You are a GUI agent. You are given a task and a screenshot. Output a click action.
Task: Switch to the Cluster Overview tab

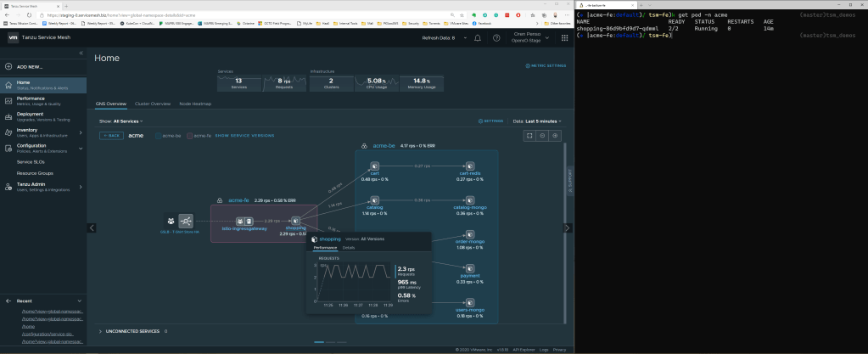tap(153, 104)
